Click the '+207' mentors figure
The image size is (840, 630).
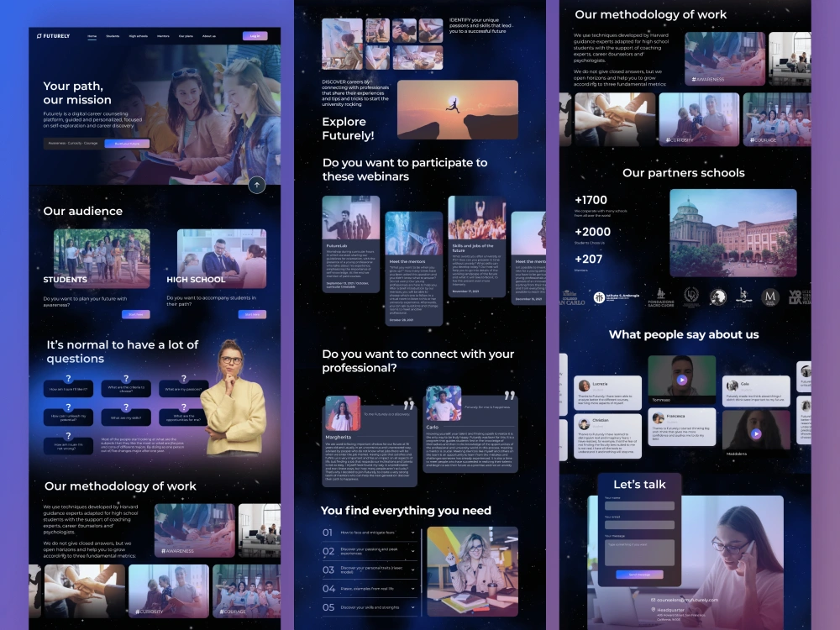[588, 260]
